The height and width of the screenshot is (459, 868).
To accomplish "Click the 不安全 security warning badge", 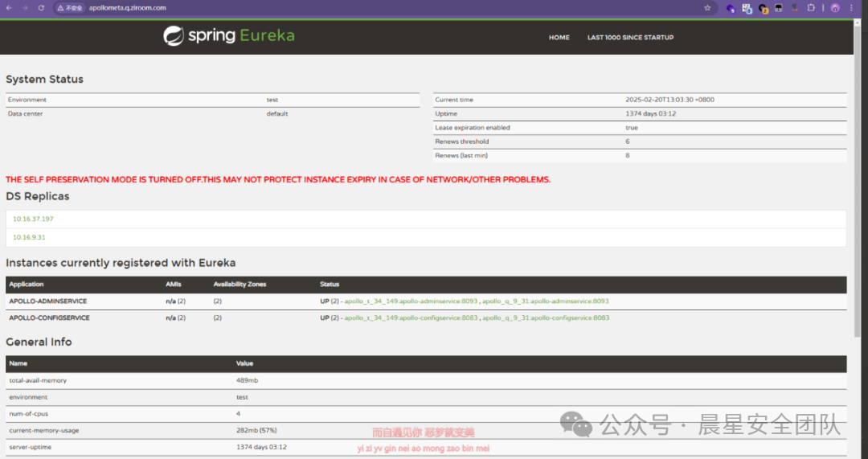I will click(70, 8).
